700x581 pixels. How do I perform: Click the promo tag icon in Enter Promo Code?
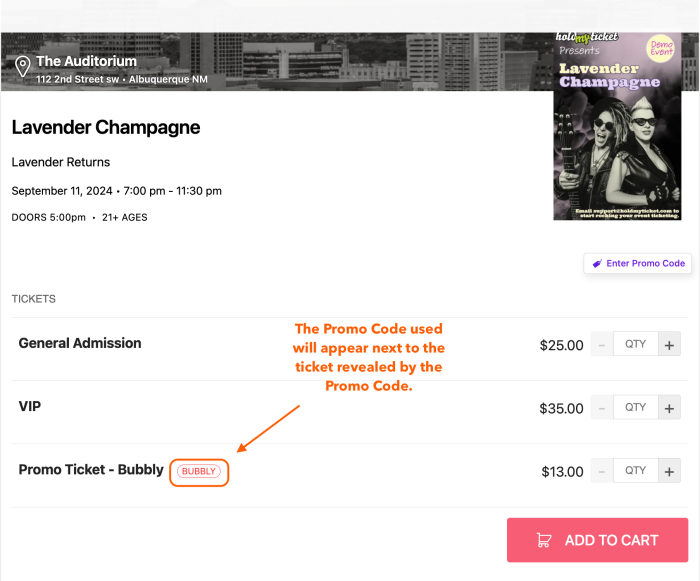[597, 263]
